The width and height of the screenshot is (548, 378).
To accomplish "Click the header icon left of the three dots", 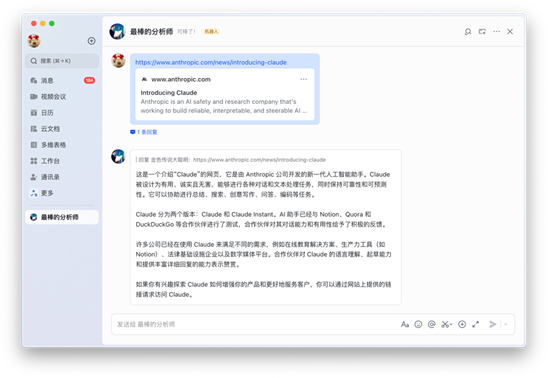I will pyautogui.click(x=482, y=32).
